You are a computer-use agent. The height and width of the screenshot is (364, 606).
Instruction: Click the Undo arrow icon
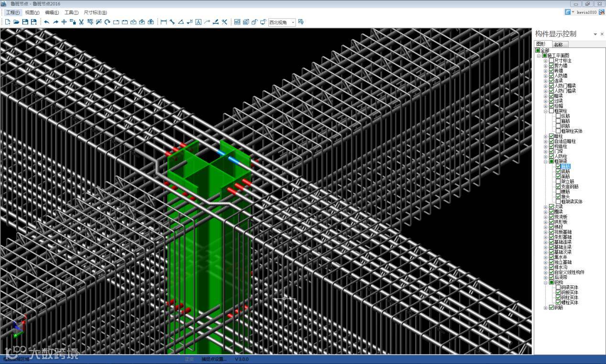(47, 22)
